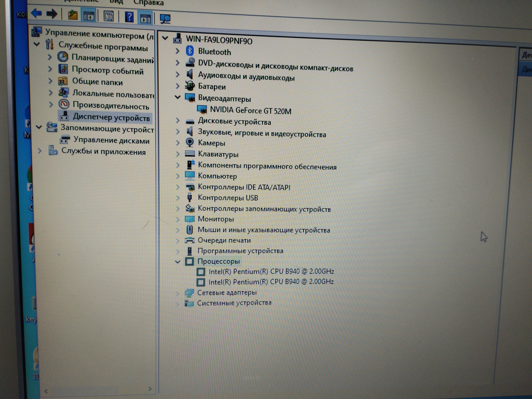Select second Intel(R) Pentium(R) CPU B940 entry

click(x=271, y=282)
